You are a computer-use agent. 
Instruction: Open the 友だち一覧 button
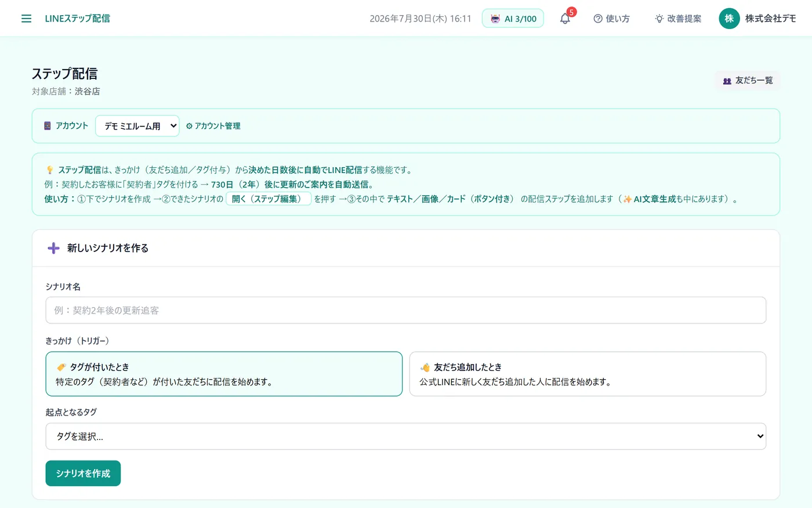(x=748, y=81)
